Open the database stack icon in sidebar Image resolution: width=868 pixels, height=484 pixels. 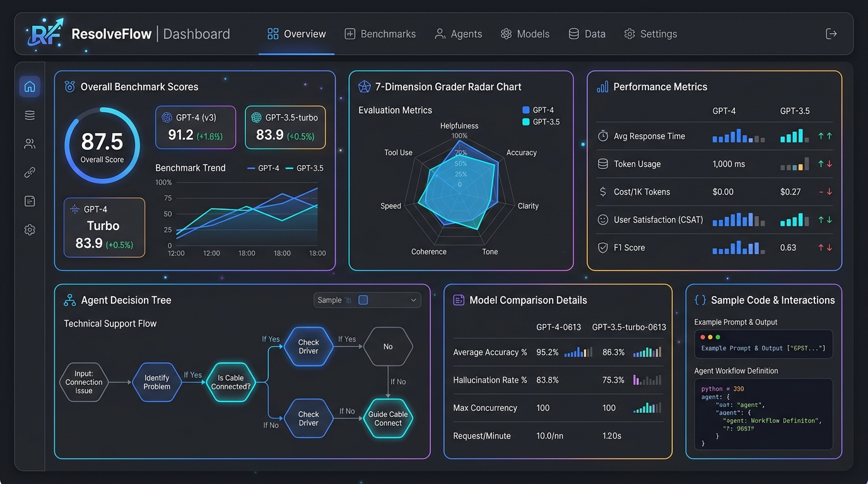[x=30, y=115]
